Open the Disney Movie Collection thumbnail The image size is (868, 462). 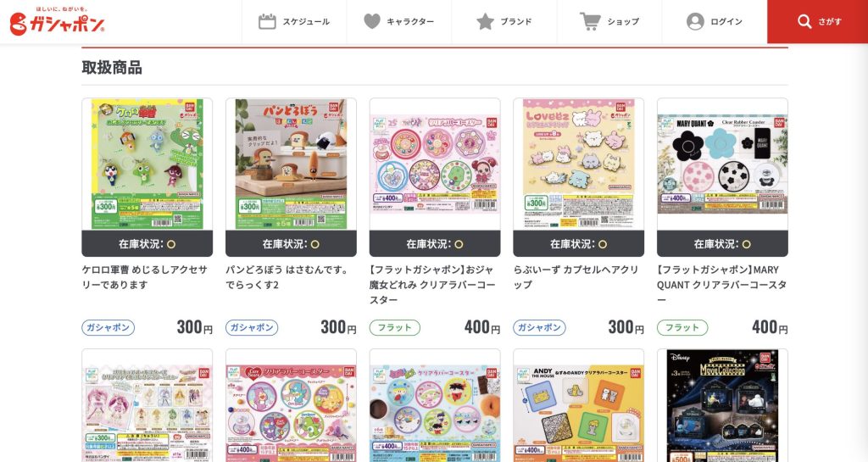pyautogui.click(x=722, y=405)
